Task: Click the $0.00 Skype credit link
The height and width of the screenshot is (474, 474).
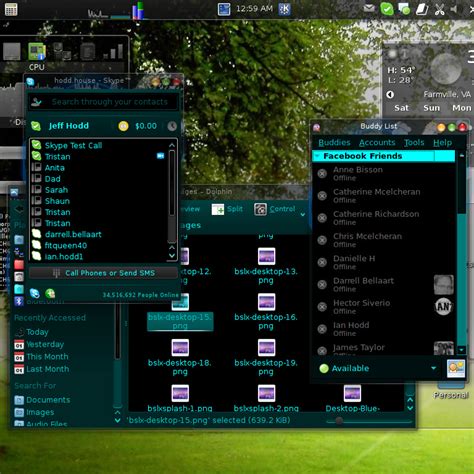Action: point(146,126)
